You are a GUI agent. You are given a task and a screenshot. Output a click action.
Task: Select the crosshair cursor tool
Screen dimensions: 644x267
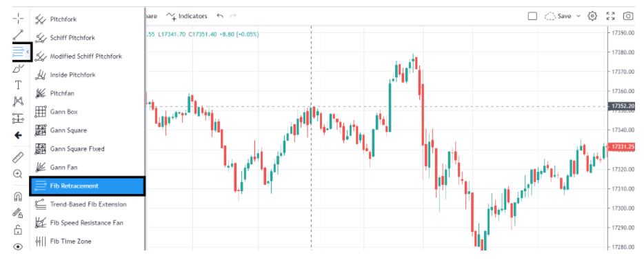pos(18,18)
